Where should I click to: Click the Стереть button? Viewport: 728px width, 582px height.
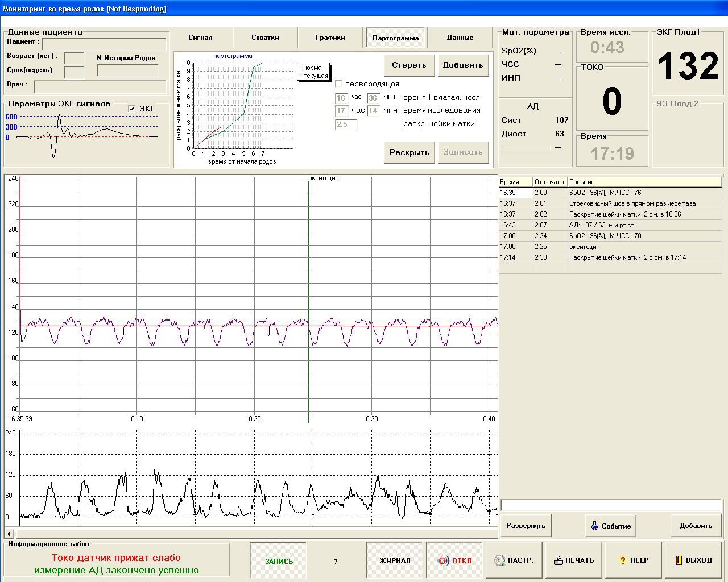409,65
